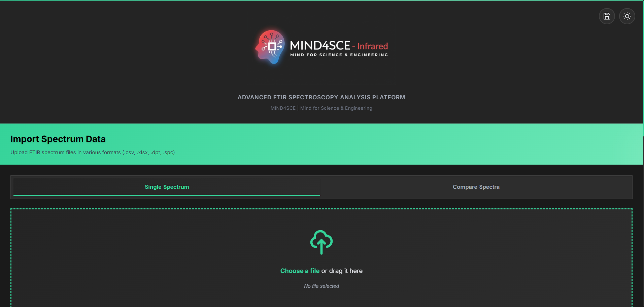Viewport: 644px width, 307px height.
Task: Click the Advanced FTIR Spectroscopy Analysis Platform heading
Action: [321, 97]
